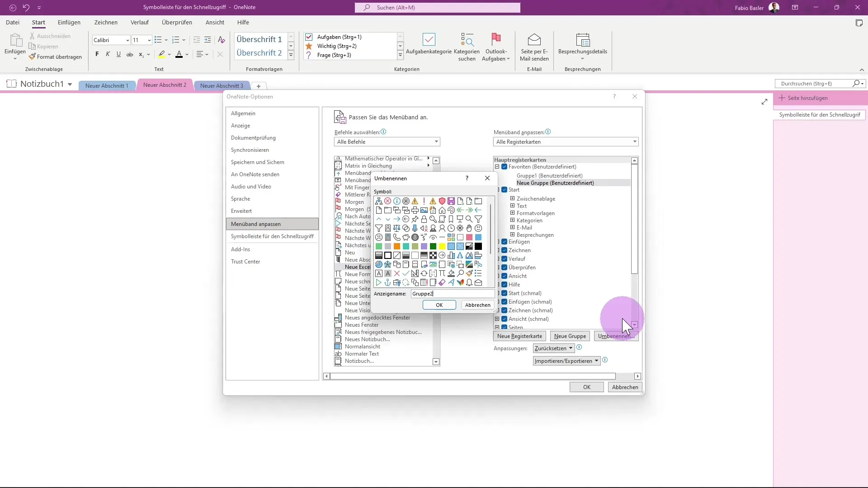Click the Aufgaben tag icon

click(310, 36)
